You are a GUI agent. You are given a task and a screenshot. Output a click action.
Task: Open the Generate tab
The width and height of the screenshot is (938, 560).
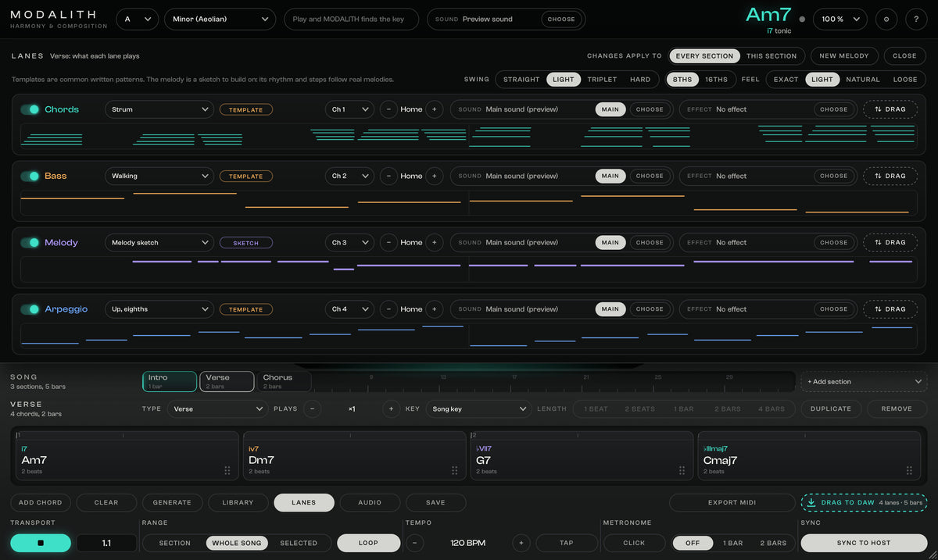click(172, 502)
